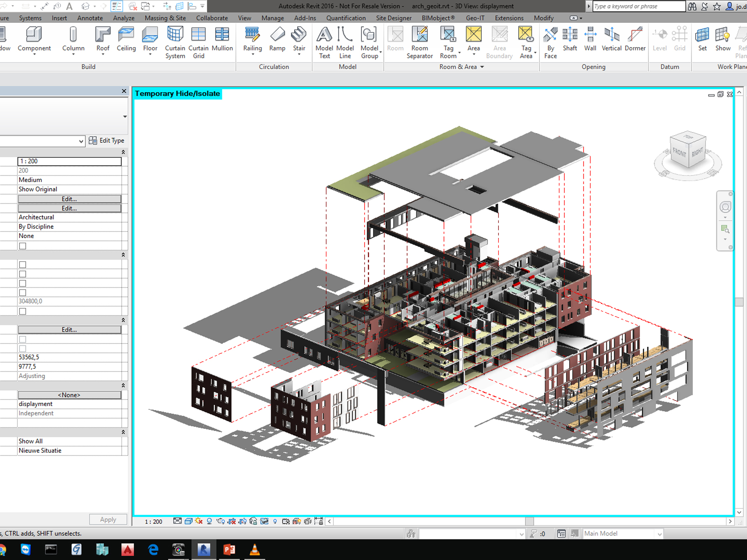
Task: Open the Collaborate ribbon tab
Action: click(x=212, y=18)
